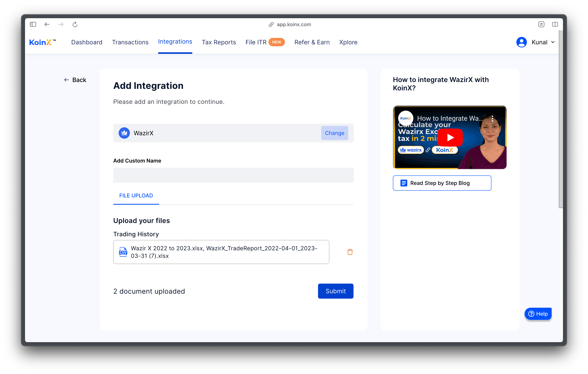Open the Dashboard tab
The width and height of the screenshot is (588, 374).
click(x=87, y=42)
